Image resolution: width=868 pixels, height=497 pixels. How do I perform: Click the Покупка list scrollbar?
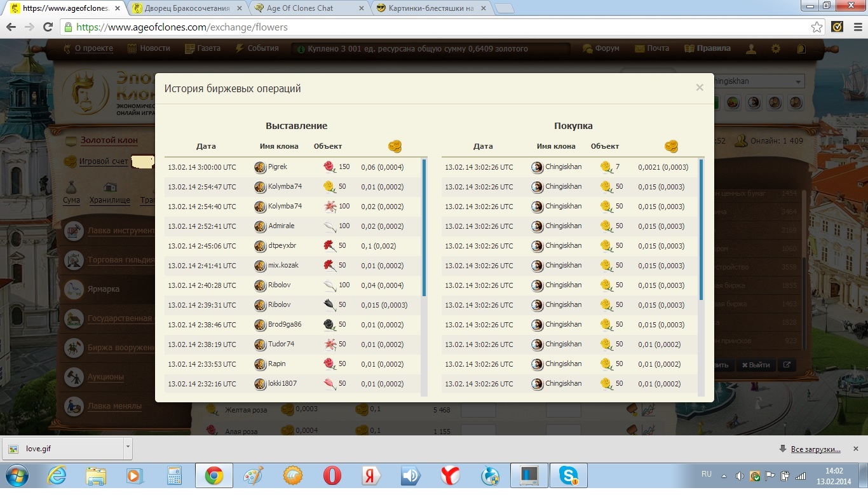(x=701, y=229)
